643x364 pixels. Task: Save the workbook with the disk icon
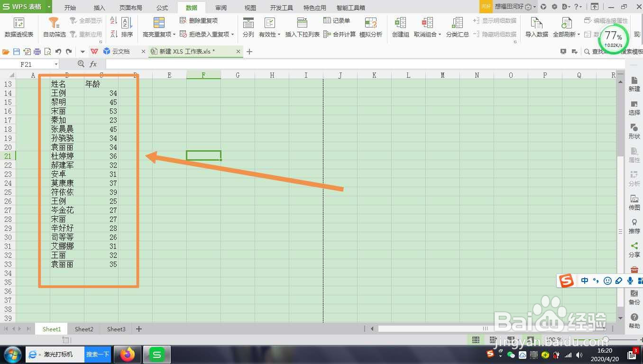[x=17, y=51]
